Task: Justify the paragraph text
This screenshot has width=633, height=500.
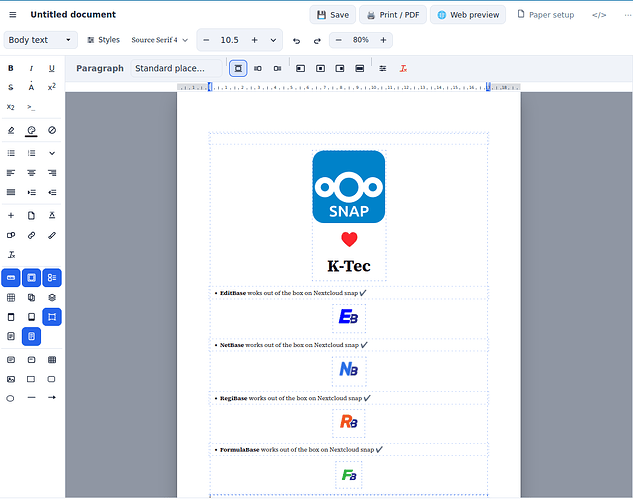Action: [11, 192]
